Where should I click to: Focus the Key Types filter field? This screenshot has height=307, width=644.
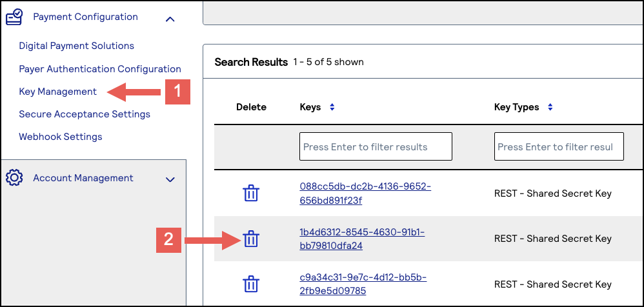558,147
